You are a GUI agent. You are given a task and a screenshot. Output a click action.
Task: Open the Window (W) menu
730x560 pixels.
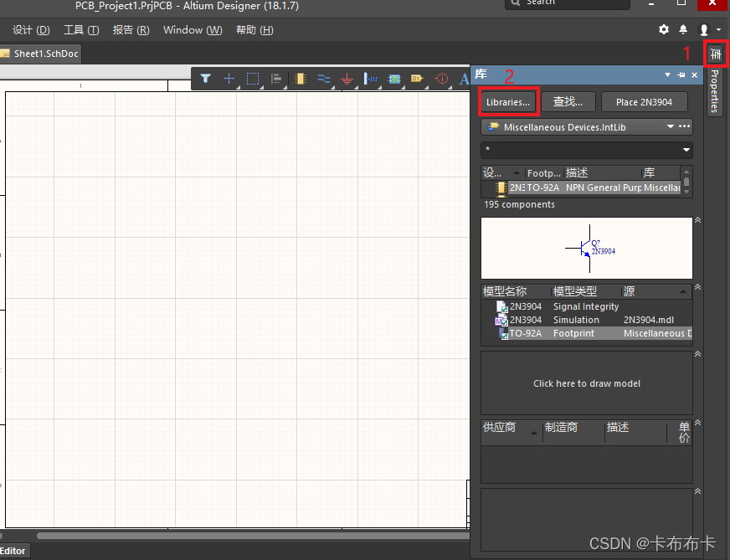coord(193,30)
